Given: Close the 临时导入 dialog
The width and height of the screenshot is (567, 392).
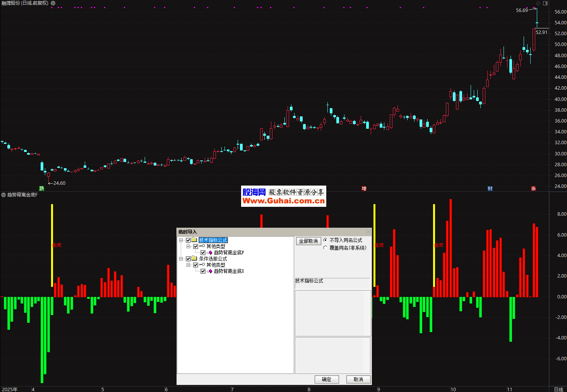Looking at the screenshot, I should click(368, 232).
